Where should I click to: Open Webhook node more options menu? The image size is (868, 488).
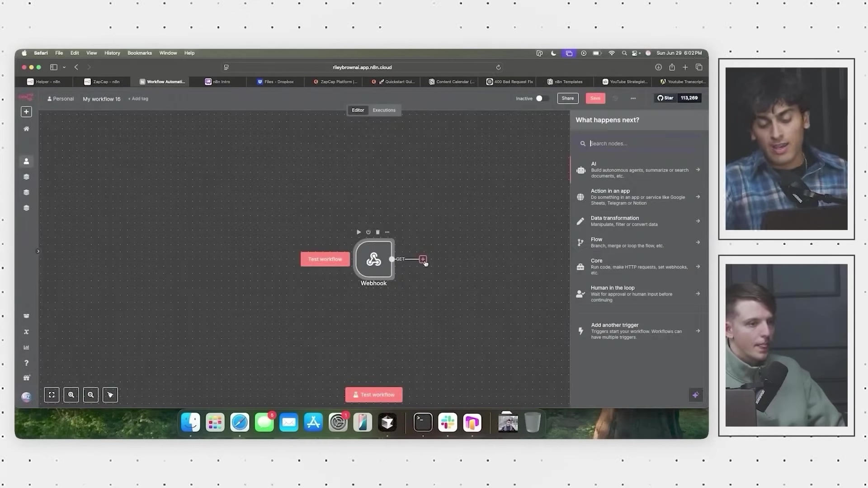(387, 232)
